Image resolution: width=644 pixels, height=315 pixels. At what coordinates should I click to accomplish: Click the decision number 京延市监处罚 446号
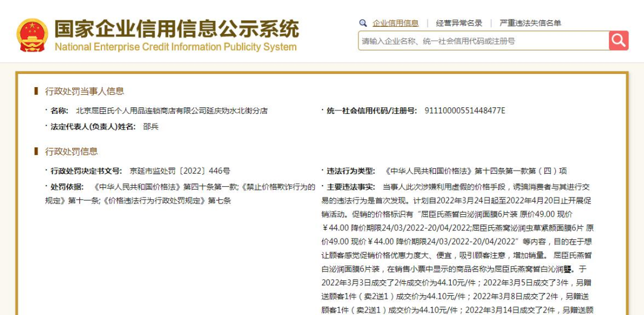[179, 171]
